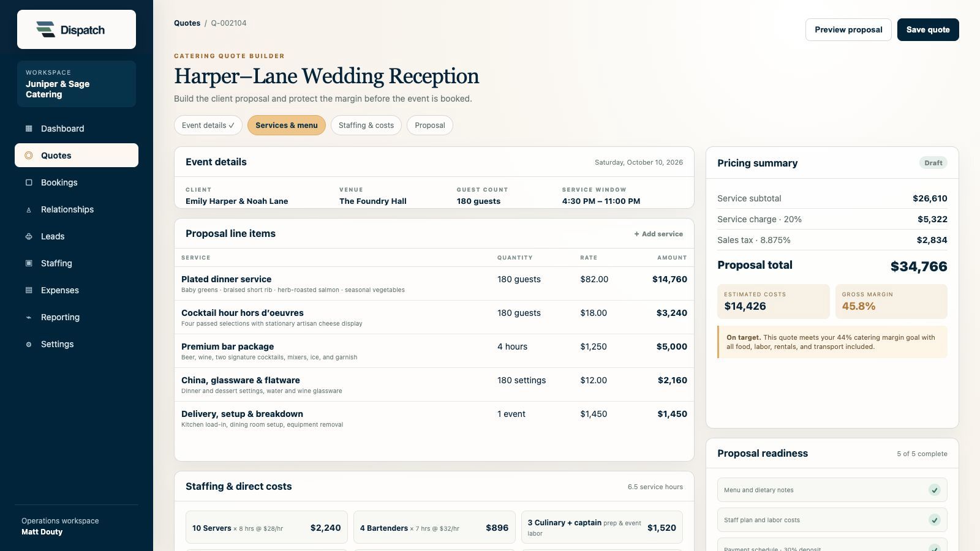Click the 10 Servers cost card

pos(266,527)
